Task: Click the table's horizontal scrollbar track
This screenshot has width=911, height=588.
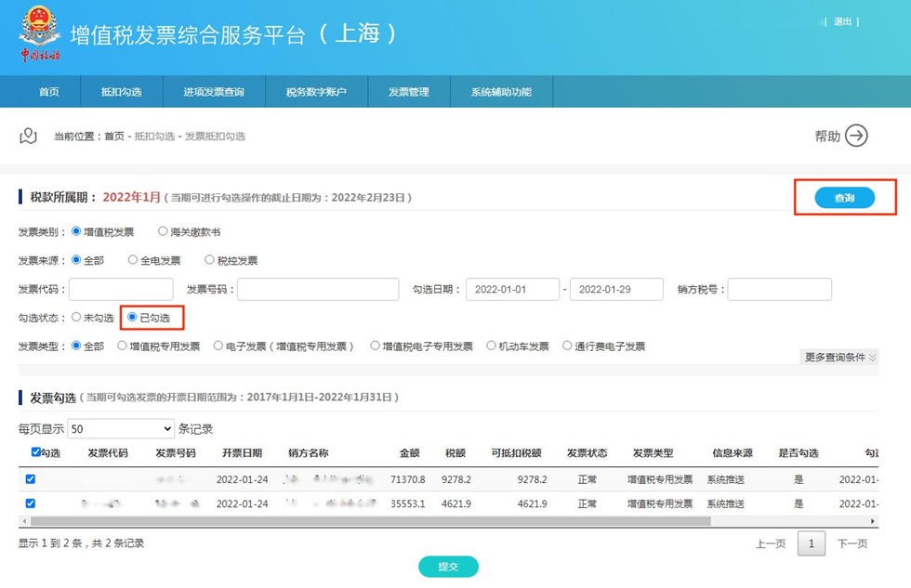Action: pyautogui.click(x=790, y=522)
